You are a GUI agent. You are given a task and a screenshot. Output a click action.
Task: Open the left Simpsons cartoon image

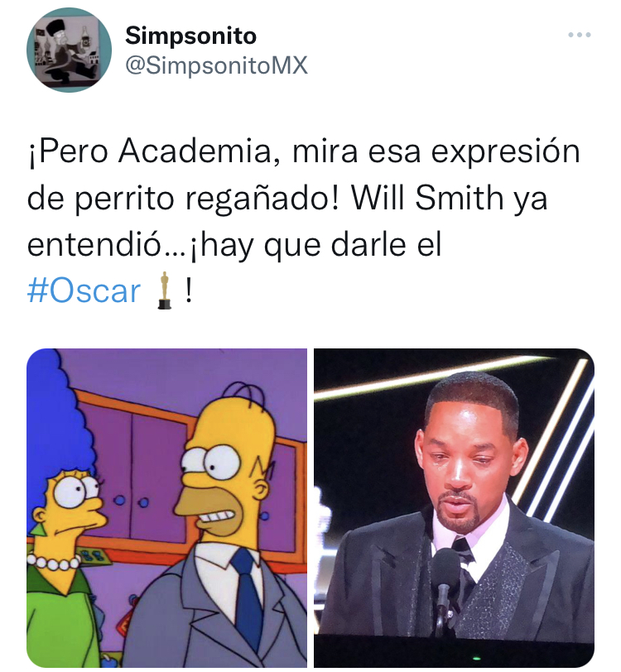[166, 507]
